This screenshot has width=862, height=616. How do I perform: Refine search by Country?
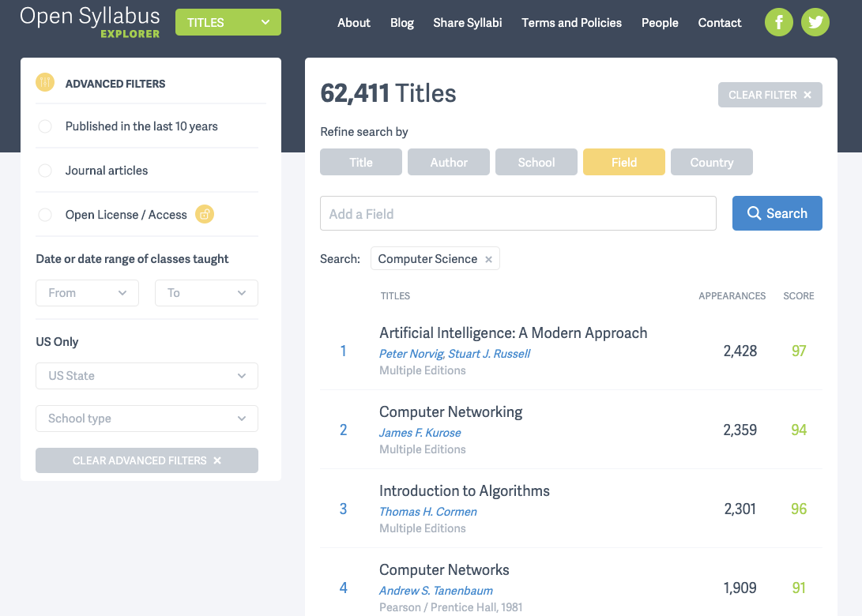tap(711, 162)
